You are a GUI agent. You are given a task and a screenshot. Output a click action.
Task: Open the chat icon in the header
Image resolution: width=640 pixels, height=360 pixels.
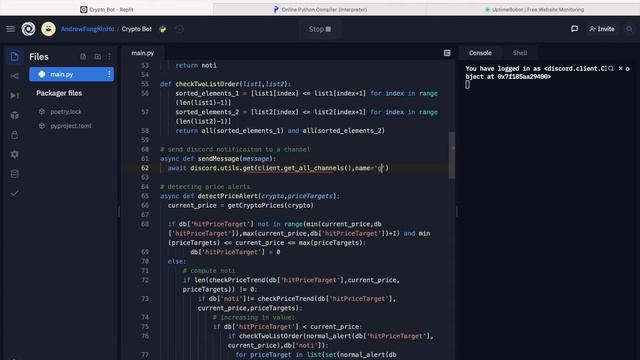tap(574, 29)
